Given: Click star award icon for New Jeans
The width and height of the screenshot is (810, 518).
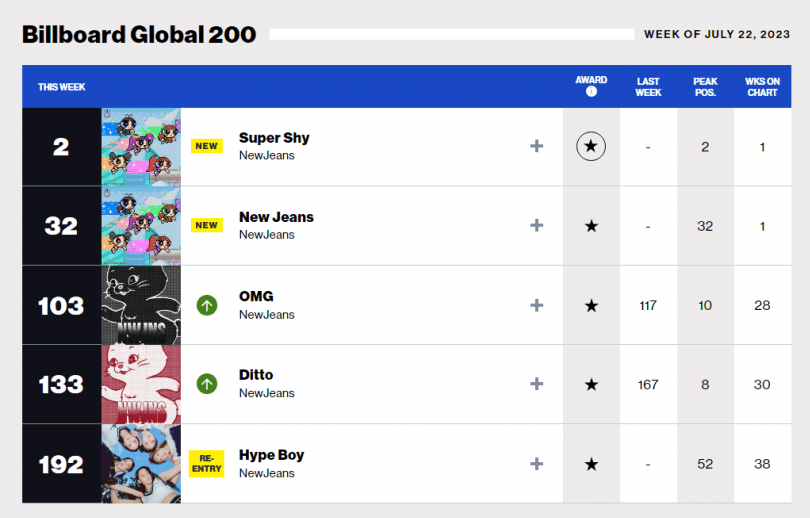Looking at the screenshot, I should (591, 226).
